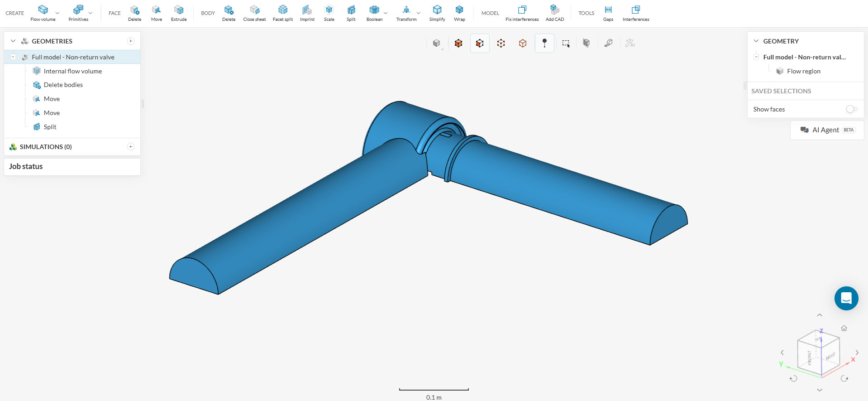This screenshot has height=401, width=868.
Task: Click the Fix interferences tool
Action: point(522,13)
